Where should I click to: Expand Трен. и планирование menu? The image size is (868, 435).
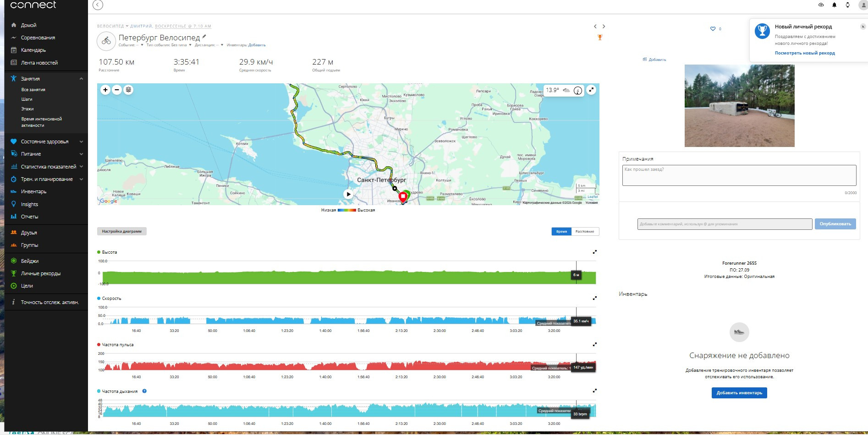(x=81, y=179)
